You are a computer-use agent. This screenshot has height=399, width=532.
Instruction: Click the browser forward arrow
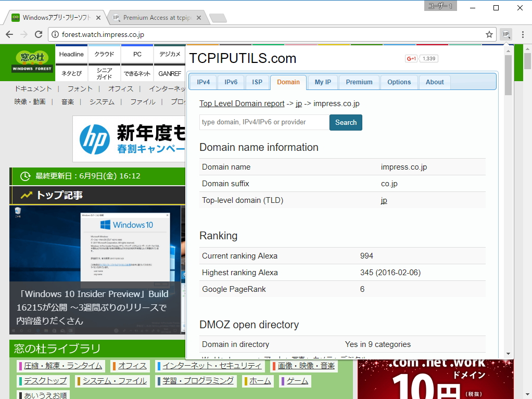[24, 34]
